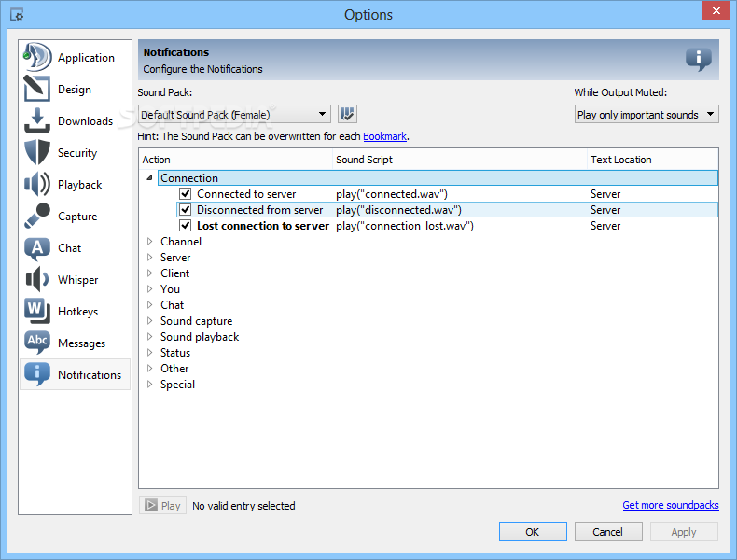Click the Messages Abc icon

(x=37, y=343)
